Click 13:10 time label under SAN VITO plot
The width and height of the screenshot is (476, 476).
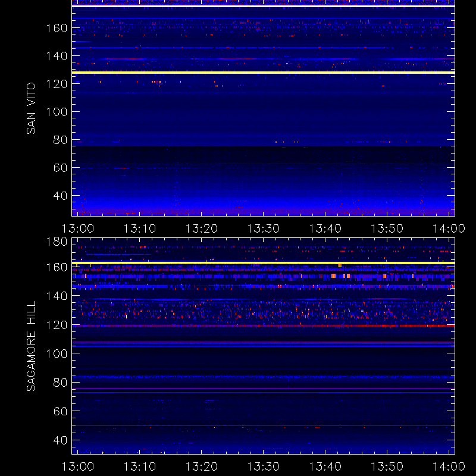(x=140, y=228)
